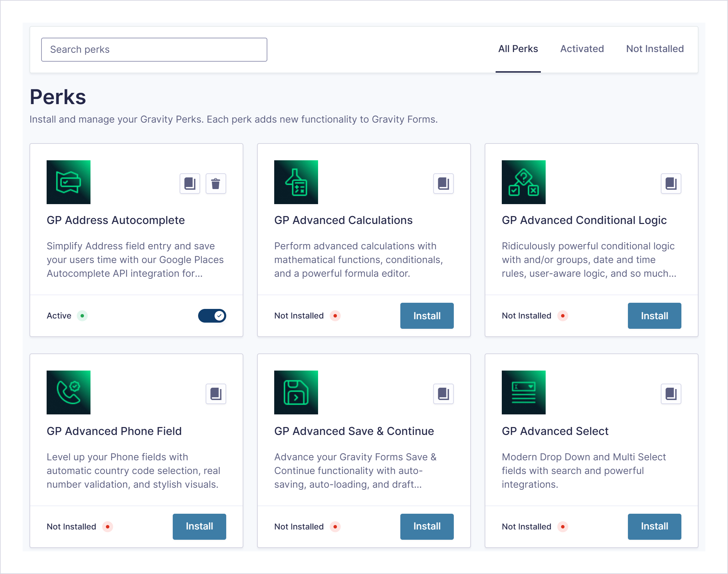Click the GP Advanced Conditional Logic title
Image resolution: width=728 pixels, height=574 pixels.
584,220
